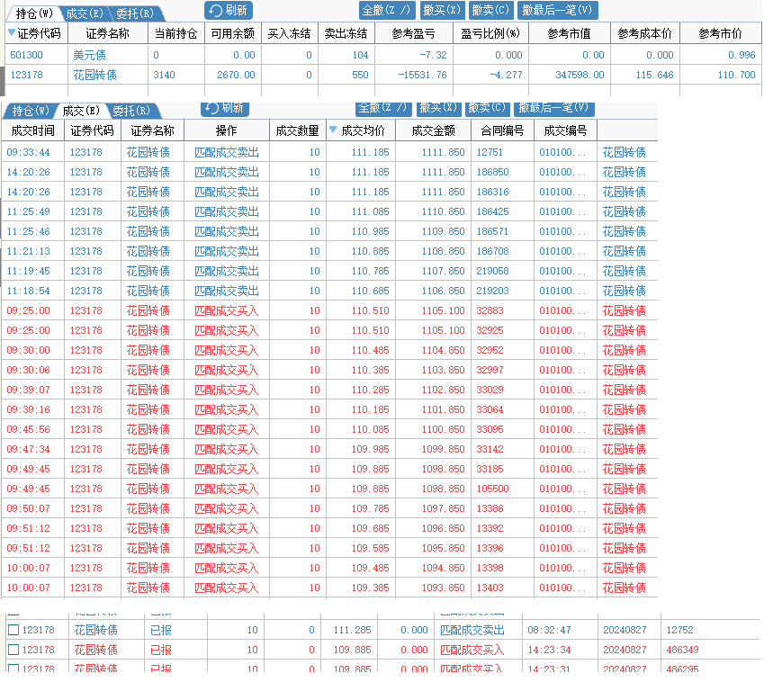The height and width of the screenshot is (700, 782).
Task: Click 撤最后一笔(V) in the lower trades panel
Action: coord(553,108)
